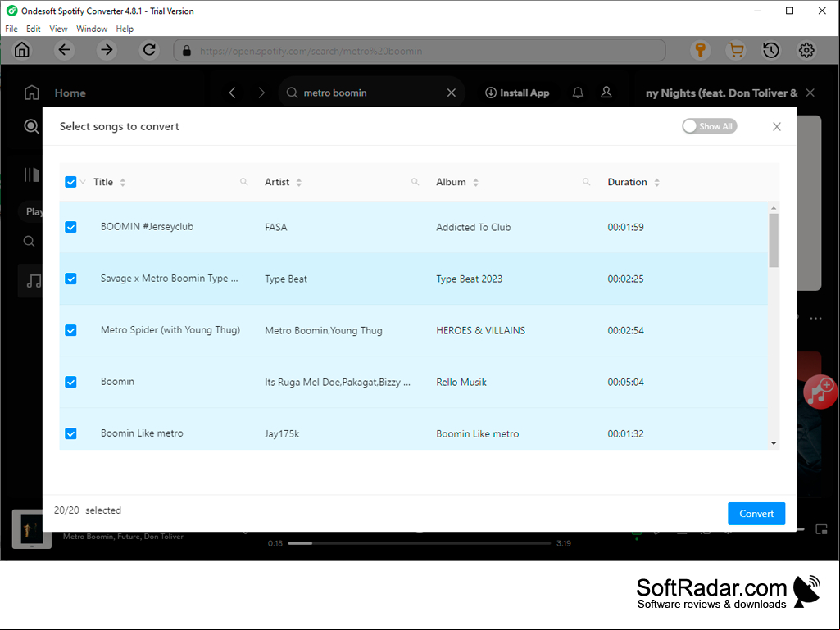Click the playback progress bar
840x630 pixels.
(420, 543)
